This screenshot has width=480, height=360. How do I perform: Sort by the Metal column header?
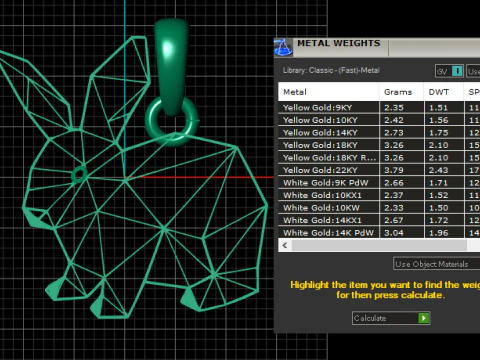pyautogui.click(x=328, y=92)
